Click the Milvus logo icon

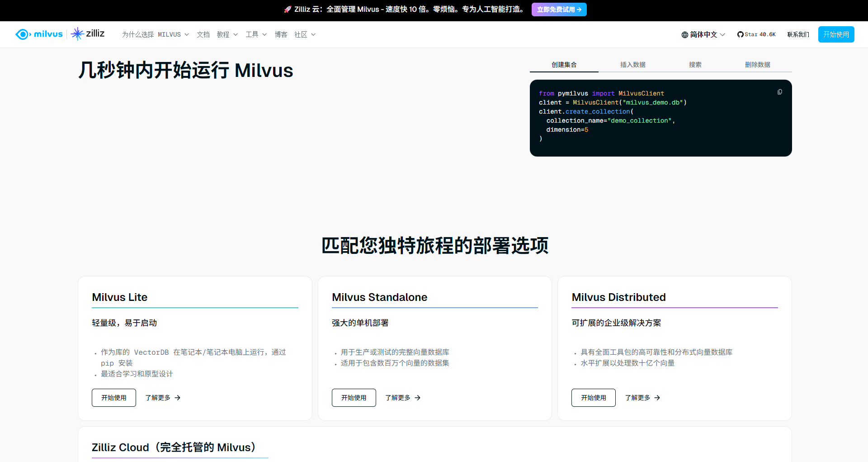[23, 34]
